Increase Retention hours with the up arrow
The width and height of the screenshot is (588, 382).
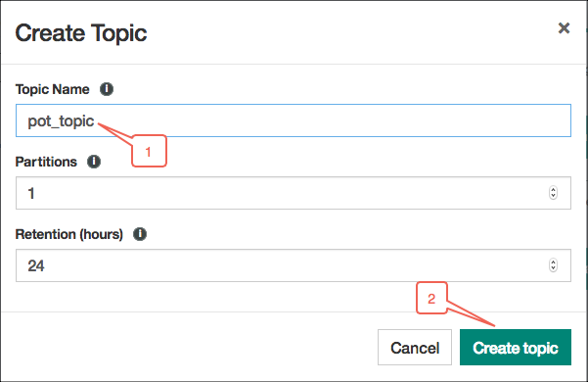(553, 263)
